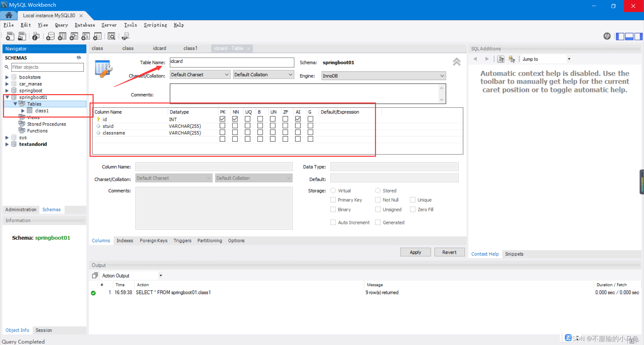Switch to the class1 query tab
The image size is (644, 345).
[191, 48]
